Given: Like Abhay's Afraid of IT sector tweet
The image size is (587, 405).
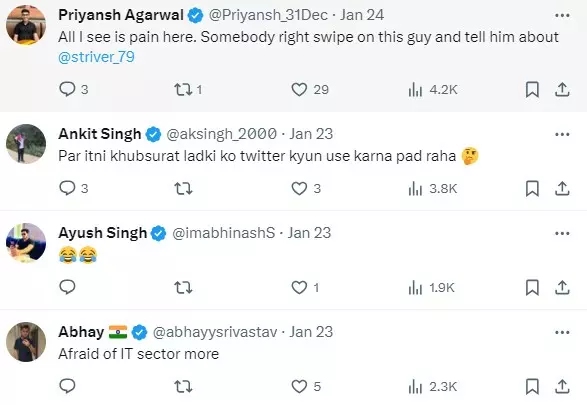Looking at the screenshot, I should click(x=299, y=386).
